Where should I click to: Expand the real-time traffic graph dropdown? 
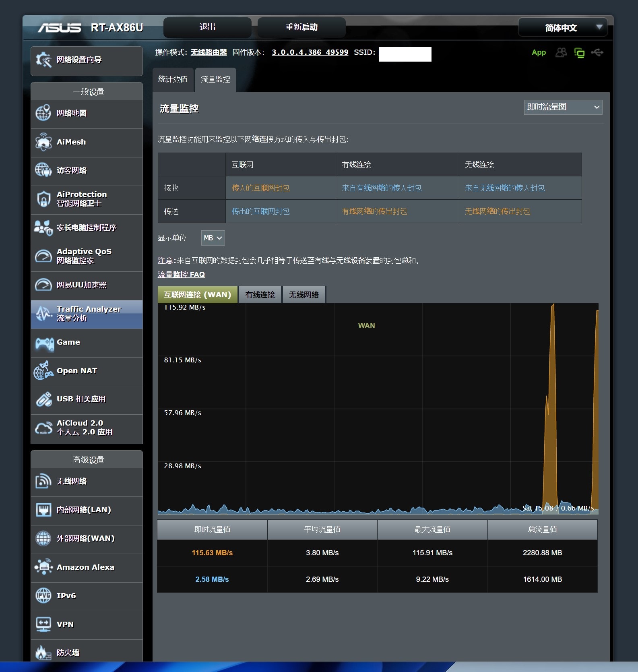(563, 107)
